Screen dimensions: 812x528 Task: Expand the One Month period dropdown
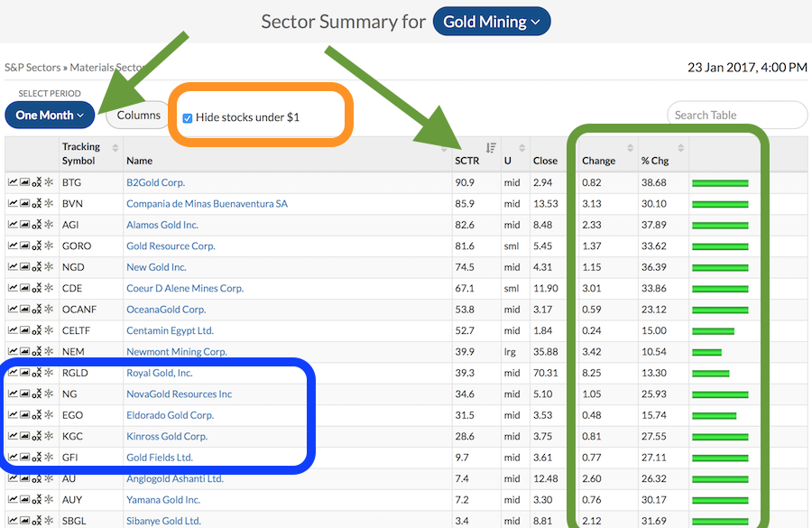point(50,116)
